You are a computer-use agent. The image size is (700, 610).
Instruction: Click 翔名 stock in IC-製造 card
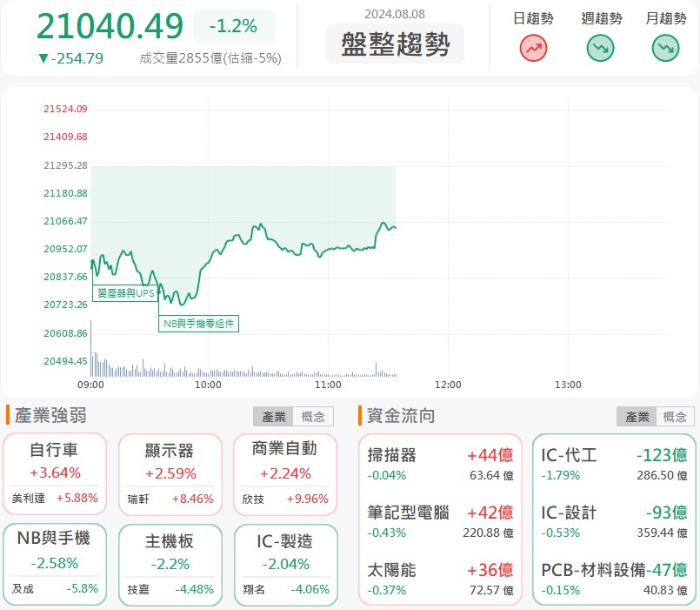pos(254,589)
